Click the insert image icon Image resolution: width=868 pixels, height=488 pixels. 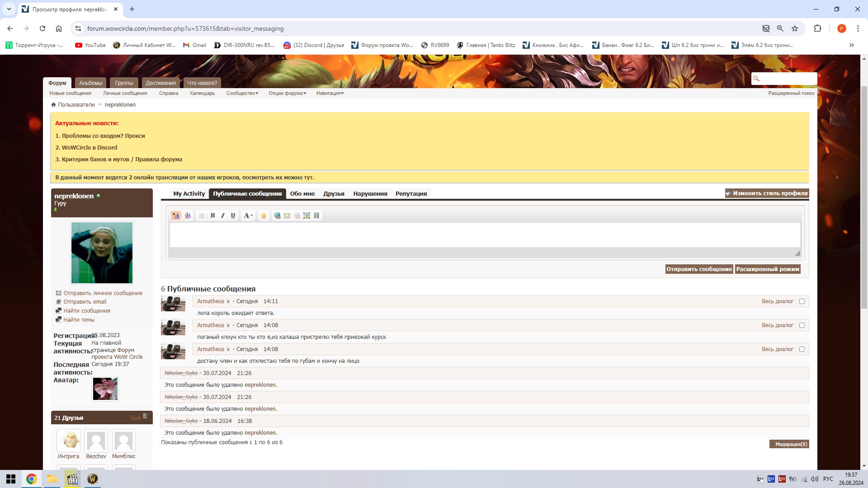[x=307, y=216]
